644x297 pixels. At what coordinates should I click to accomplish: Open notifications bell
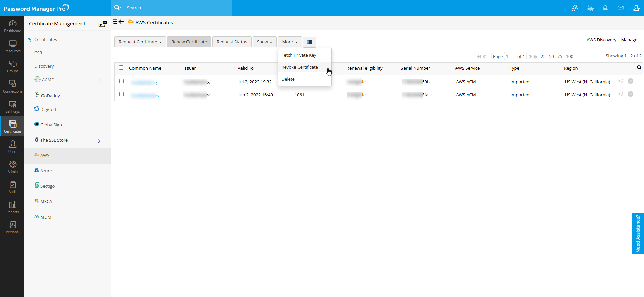[x=605, y=8]
